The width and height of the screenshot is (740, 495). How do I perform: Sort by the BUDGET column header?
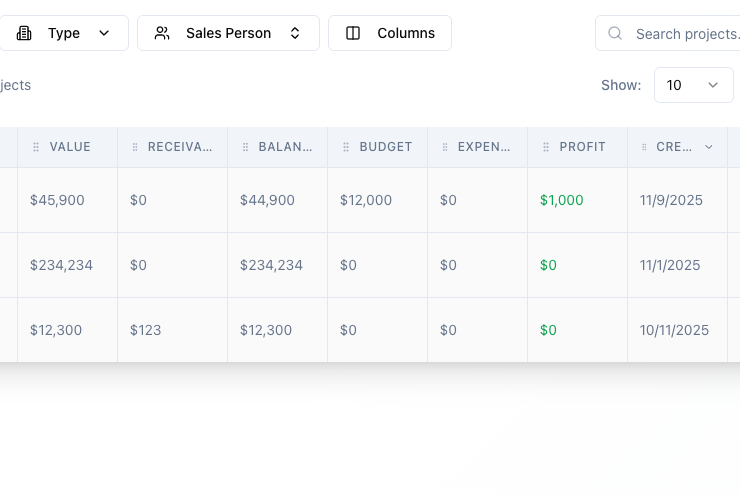click(386, 147)
